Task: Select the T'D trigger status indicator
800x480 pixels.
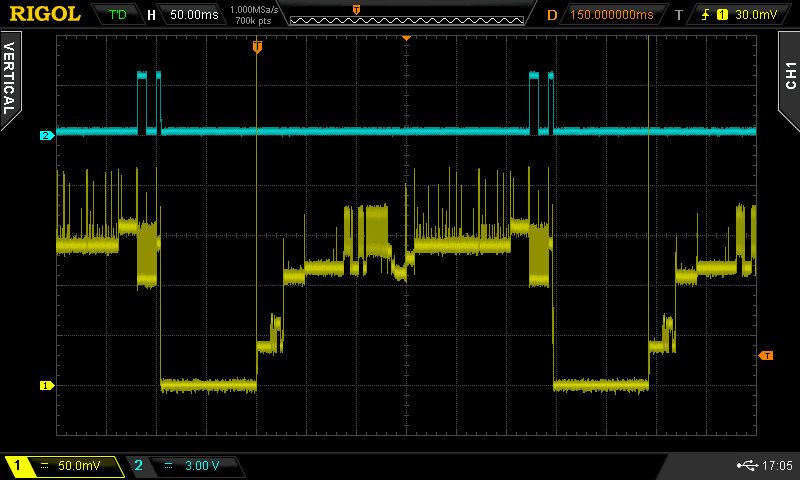Action: (x=117, y=15)
